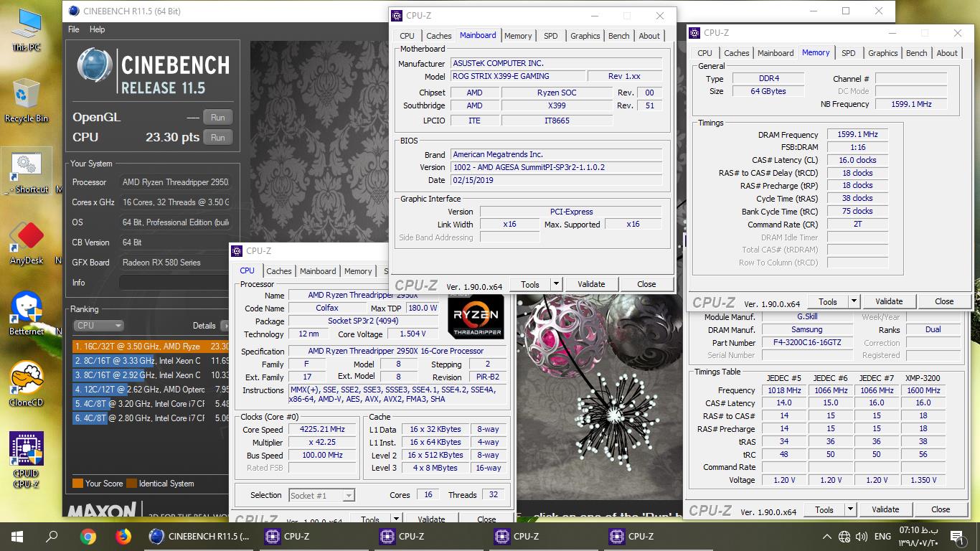The image size is (980, 551).
Task: Open Cinebench File menu
Action: coord(73,29)
